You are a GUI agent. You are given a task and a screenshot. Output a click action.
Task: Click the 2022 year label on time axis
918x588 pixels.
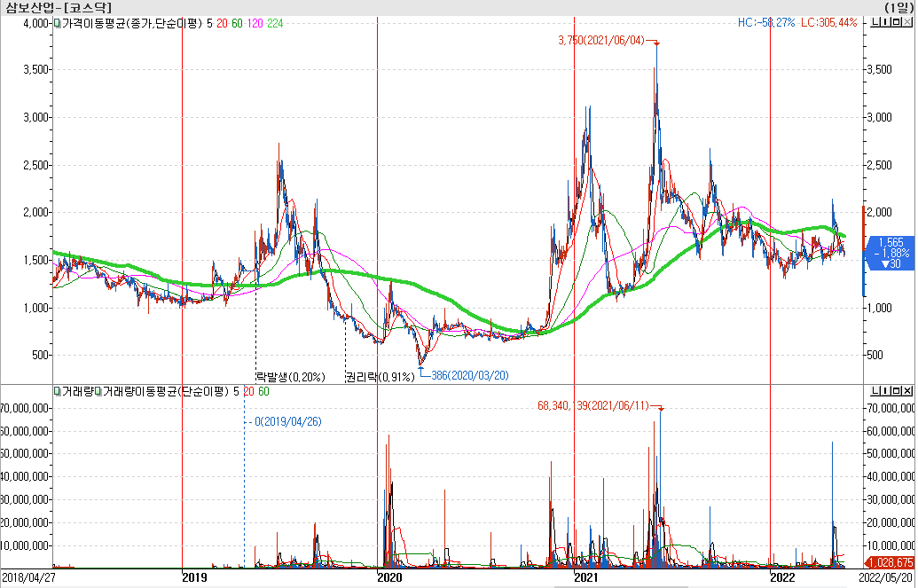tap(782, 578)
